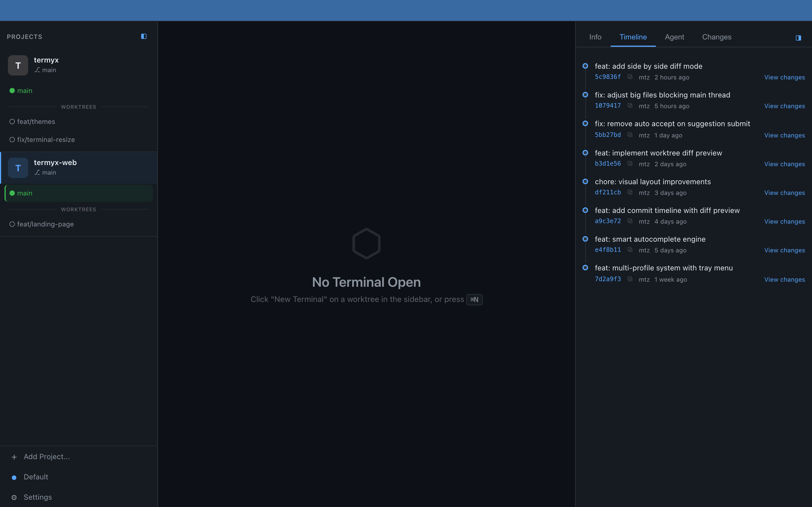
Task: Copy commit hash 7d2a9f3
Action: (630, 279)
